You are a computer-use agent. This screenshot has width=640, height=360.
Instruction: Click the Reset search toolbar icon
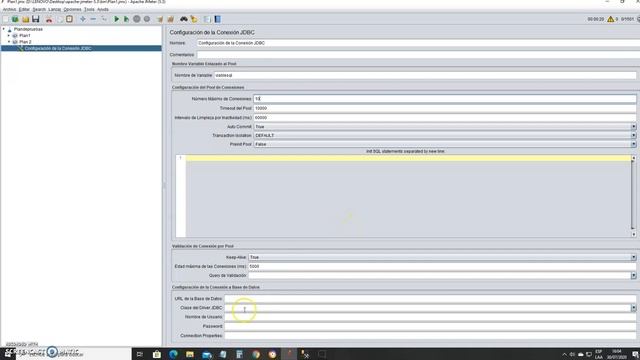(194, 19)
